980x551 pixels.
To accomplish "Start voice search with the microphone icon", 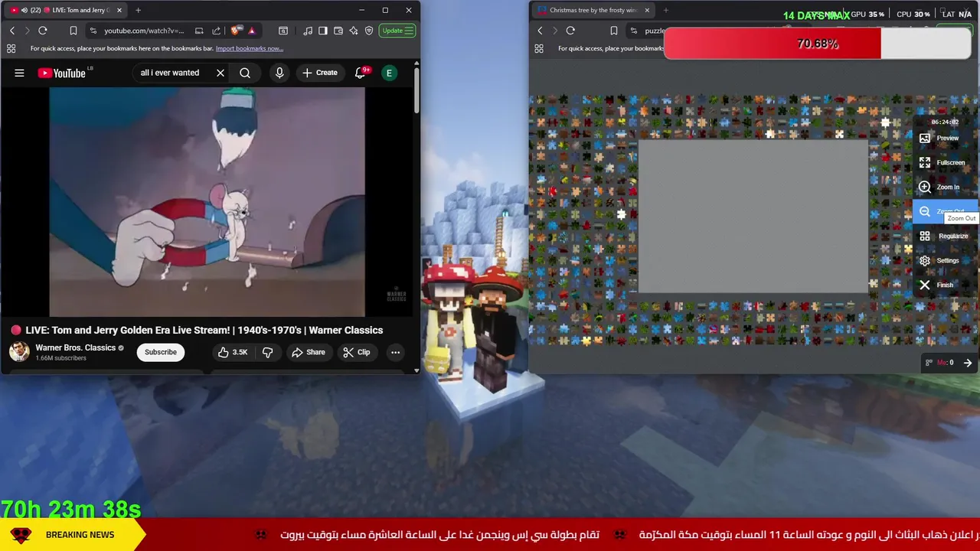I will 279,73.
